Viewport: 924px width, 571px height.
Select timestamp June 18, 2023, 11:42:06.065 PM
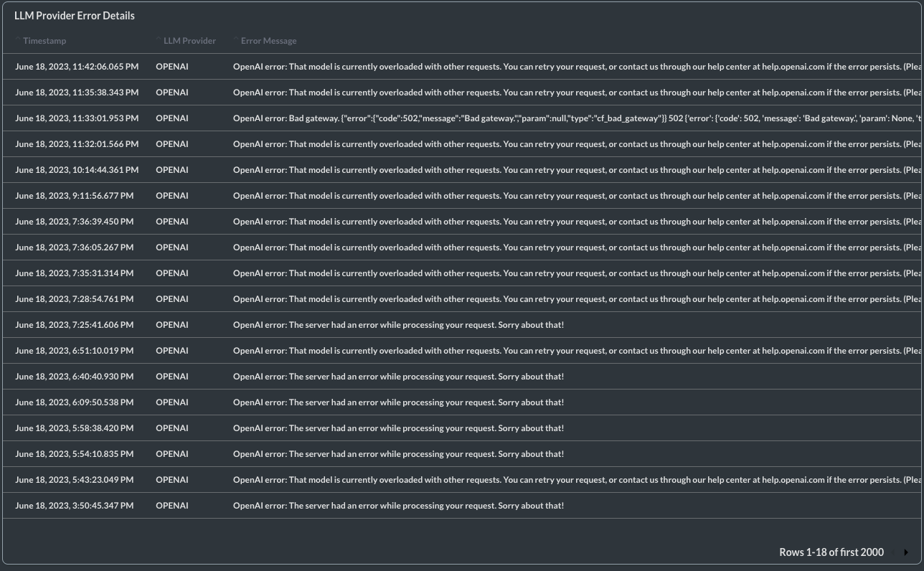[77, 67]
